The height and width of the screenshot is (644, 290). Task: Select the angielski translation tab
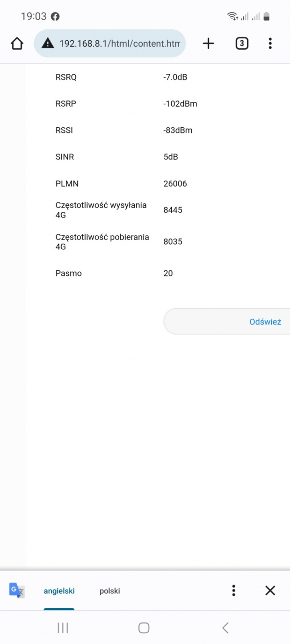tap(59, 591)
